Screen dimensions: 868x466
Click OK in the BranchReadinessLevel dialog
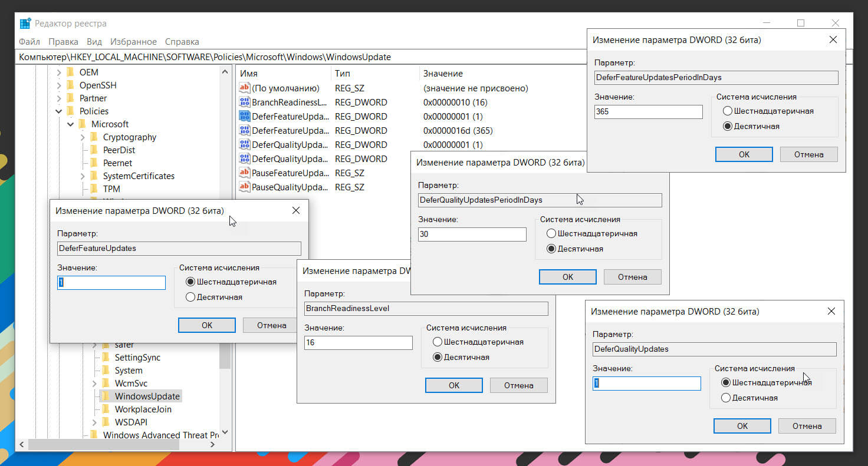tap(454, 385)
